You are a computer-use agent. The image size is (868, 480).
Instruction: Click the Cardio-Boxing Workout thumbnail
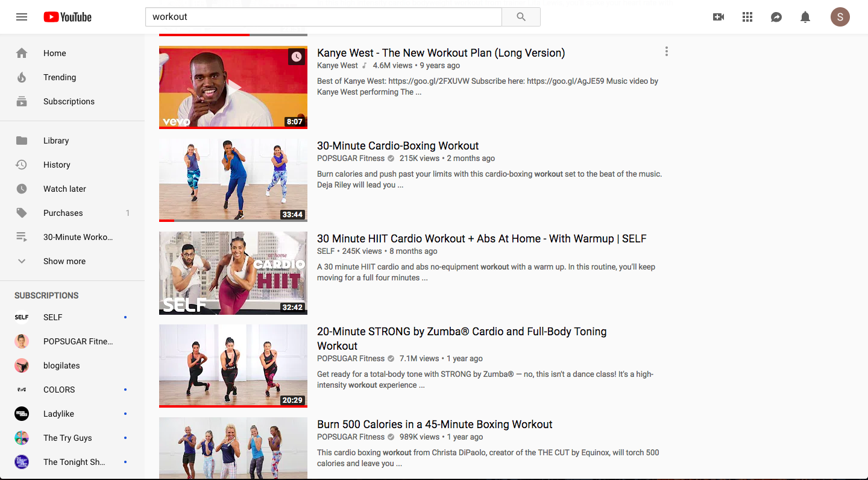coord(233,180)
